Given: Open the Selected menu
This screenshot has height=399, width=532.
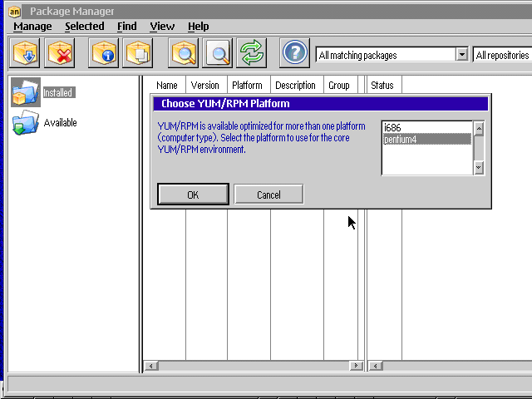Looking at the screenshot, I should [85, 27].
